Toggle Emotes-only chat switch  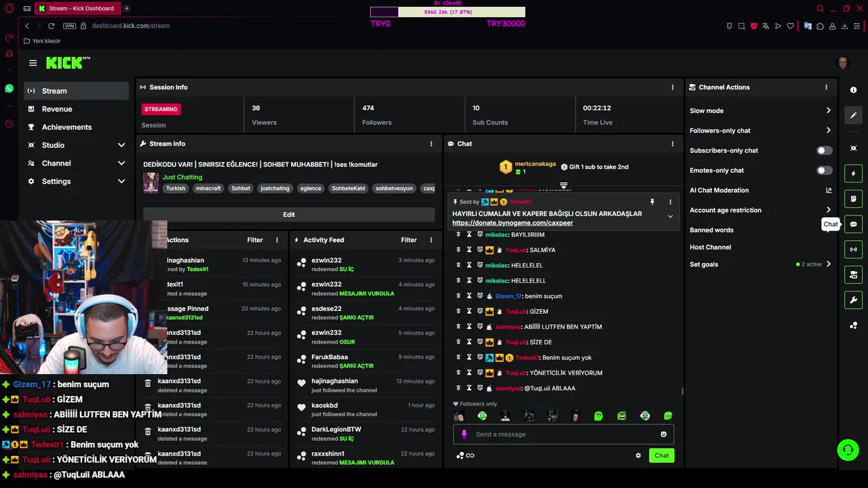(824, 170)
